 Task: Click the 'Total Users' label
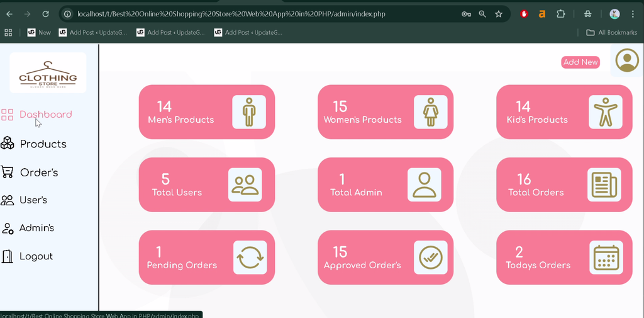coord(177,193)
